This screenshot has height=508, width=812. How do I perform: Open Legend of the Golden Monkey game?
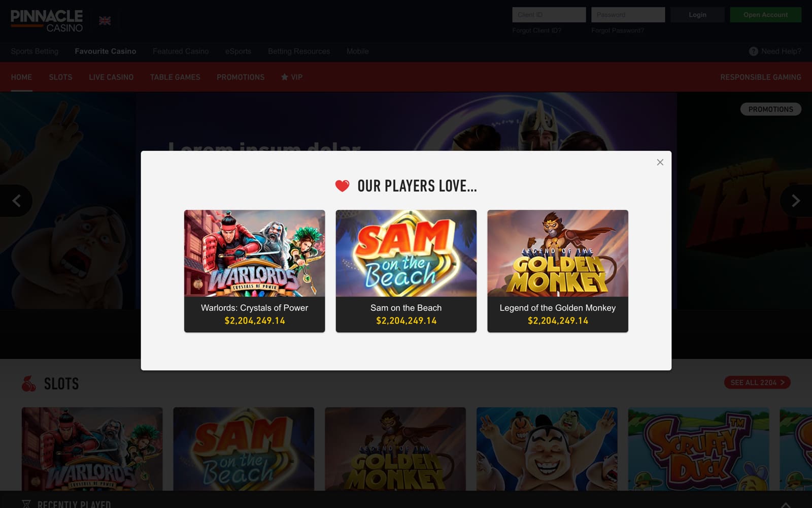point(558,271)
